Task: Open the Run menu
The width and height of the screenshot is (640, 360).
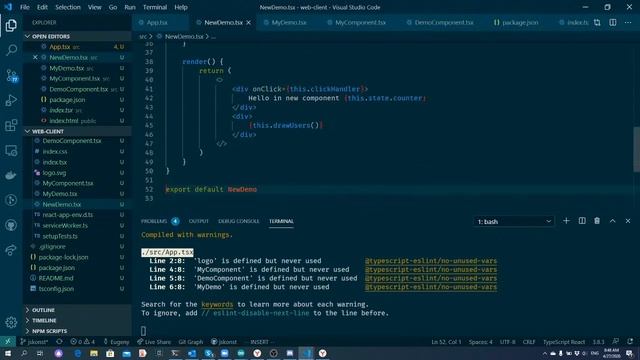Action: tap(130, 7)
